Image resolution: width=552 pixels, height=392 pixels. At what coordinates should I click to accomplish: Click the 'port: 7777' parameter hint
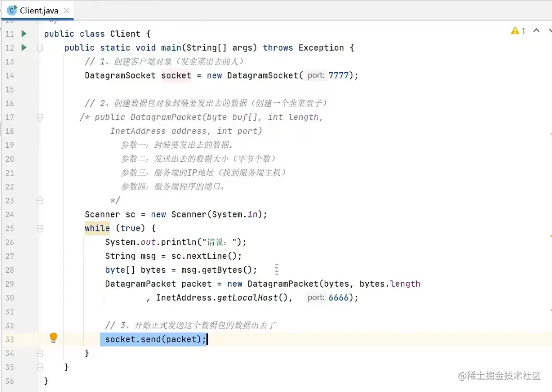tap(328, 75)
